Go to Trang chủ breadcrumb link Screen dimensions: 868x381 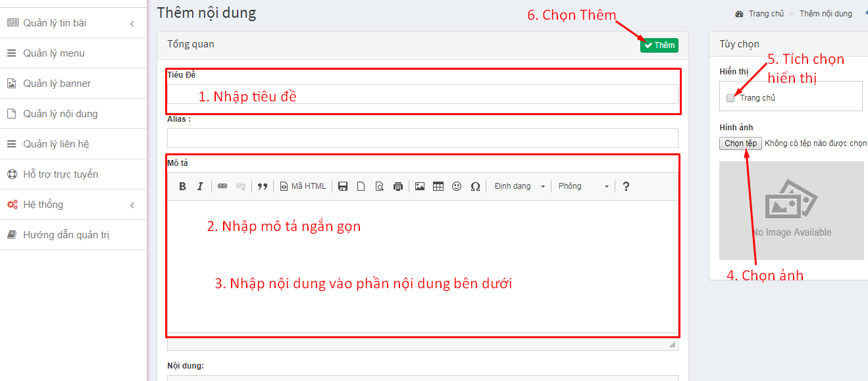[766, 14]
